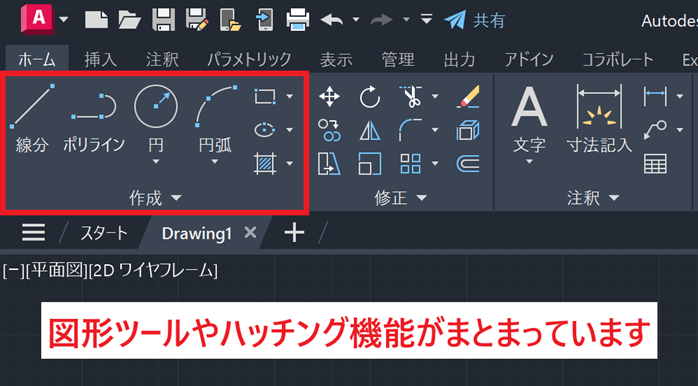Screen dimensions: 698x386
Task: Select the rectangle tool
Action: pyautogui.click(x=265, y=96)
